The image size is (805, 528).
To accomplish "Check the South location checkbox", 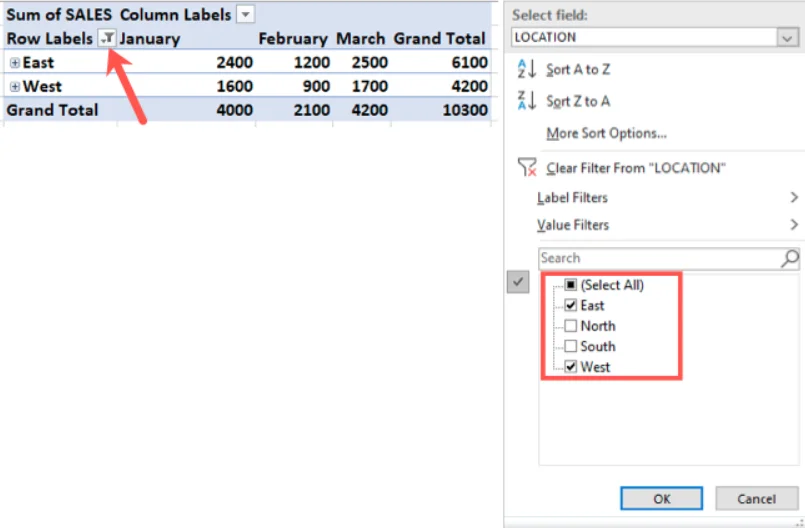I will [x=570, y=347].
